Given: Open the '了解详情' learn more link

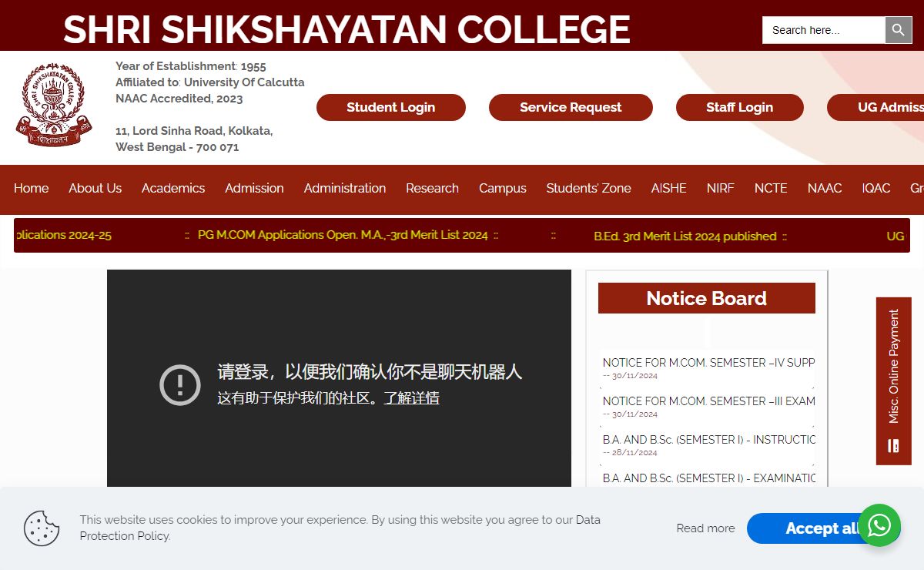Looking at the screenshot, I should point(412,398).
